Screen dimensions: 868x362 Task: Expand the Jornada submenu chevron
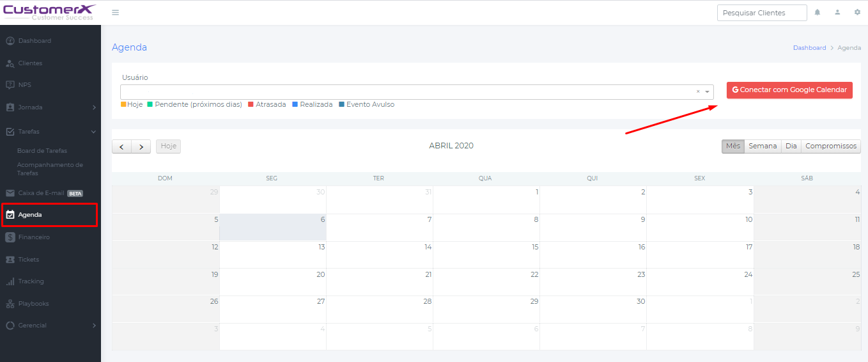click(94, 107)
